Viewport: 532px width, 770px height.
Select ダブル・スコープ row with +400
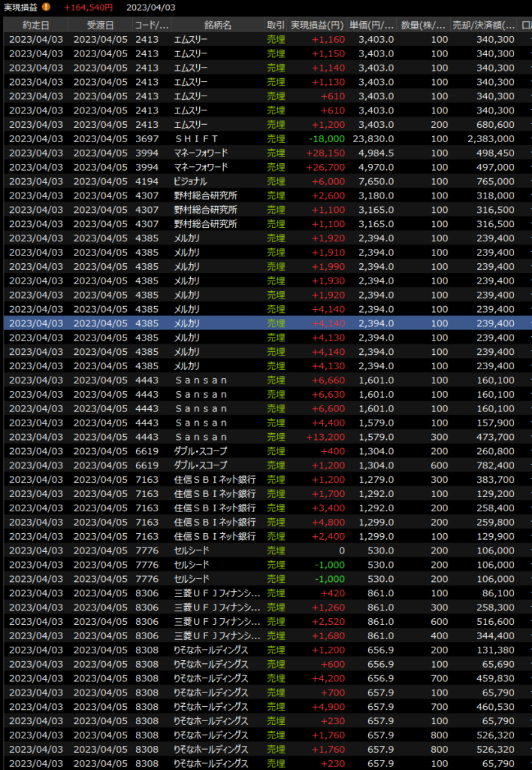tap(263, 451)
